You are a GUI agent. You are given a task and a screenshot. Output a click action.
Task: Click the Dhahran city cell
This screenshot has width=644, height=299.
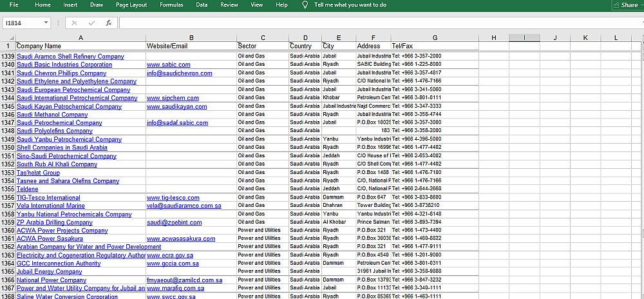coord(339,205)
